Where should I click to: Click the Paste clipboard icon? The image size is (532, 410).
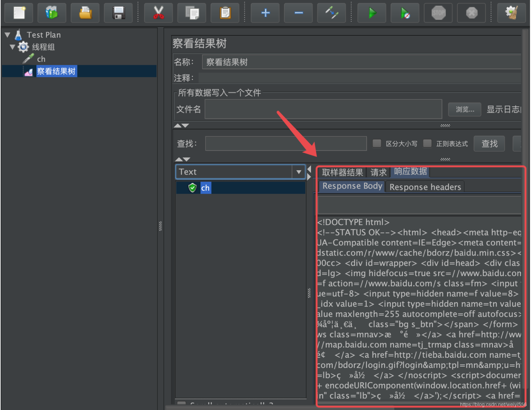225,13
